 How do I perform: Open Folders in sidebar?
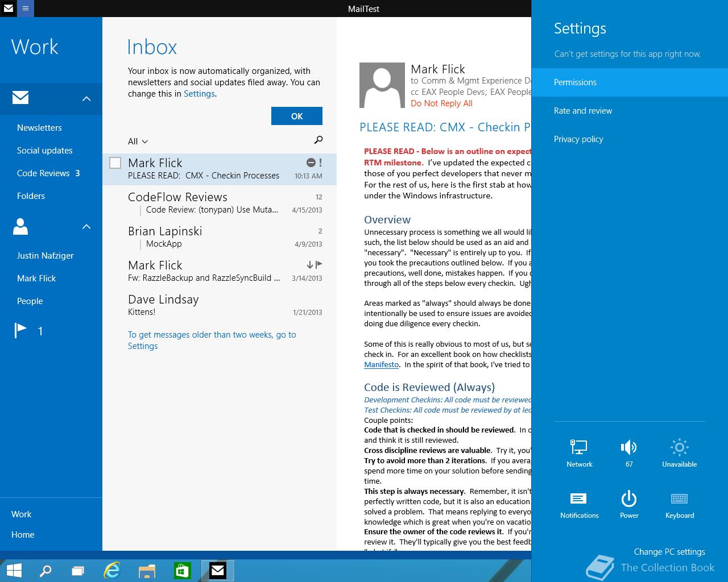[31, 196]
